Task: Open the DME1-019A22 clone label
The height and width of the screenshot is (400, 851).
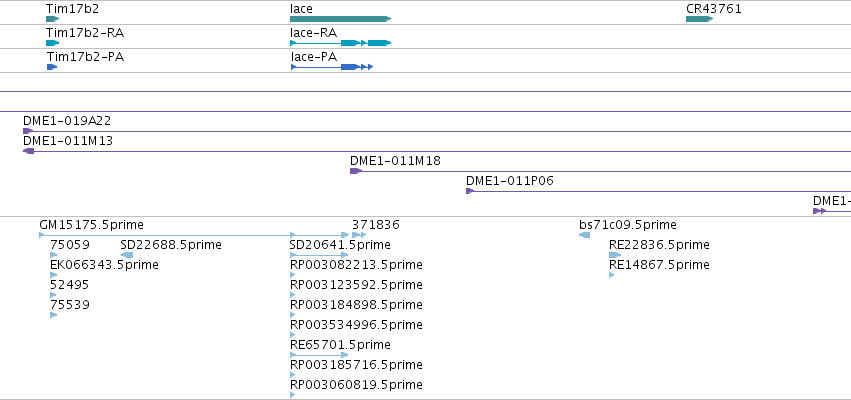Action: click(67, 120)
